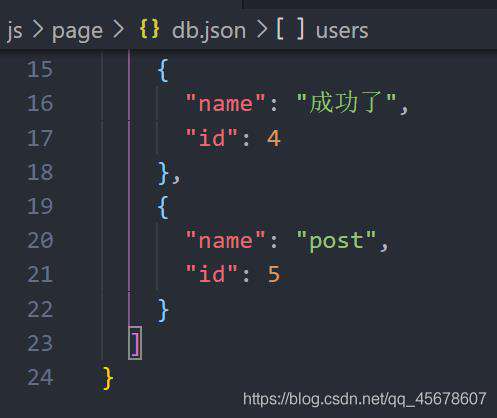Viewport: 497px width, 418px height.
Task: Click line number 16 in gutter
Action: [x=40, y=103]
